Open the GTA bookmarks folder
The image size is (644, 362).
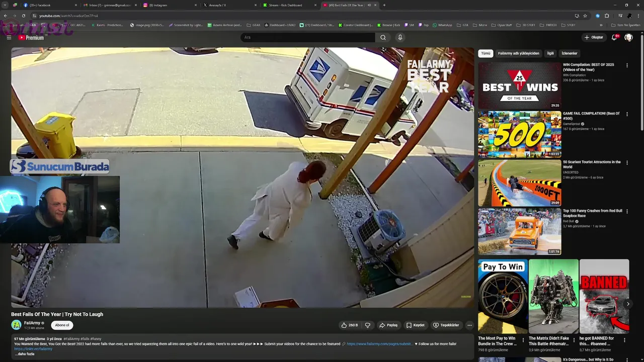(463, 25)
